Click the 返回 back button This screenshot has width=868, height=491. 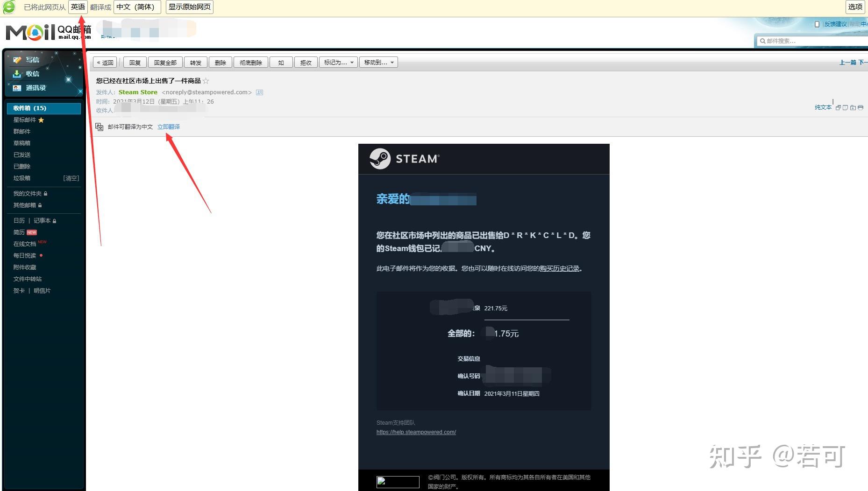pos(105,63)
